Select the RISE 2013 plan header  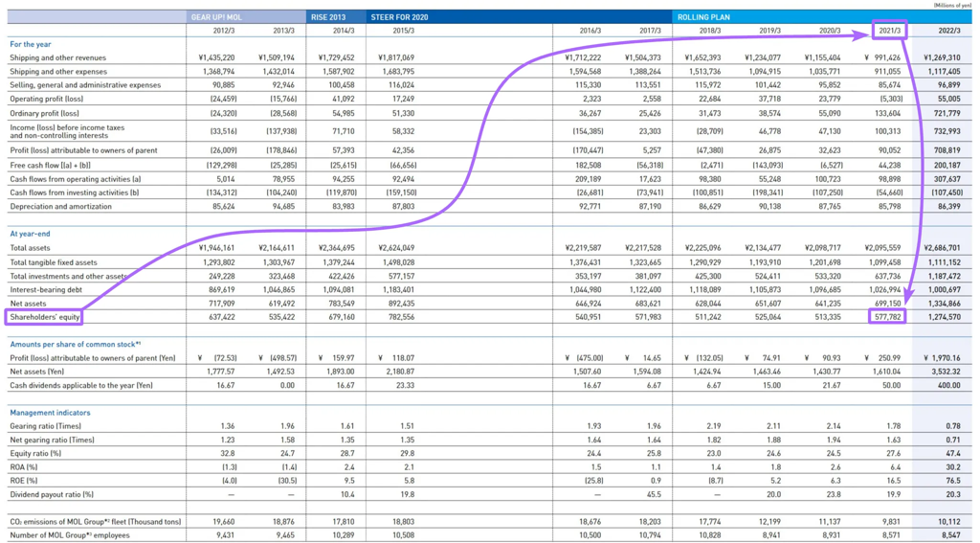click(x=330, y=17)
